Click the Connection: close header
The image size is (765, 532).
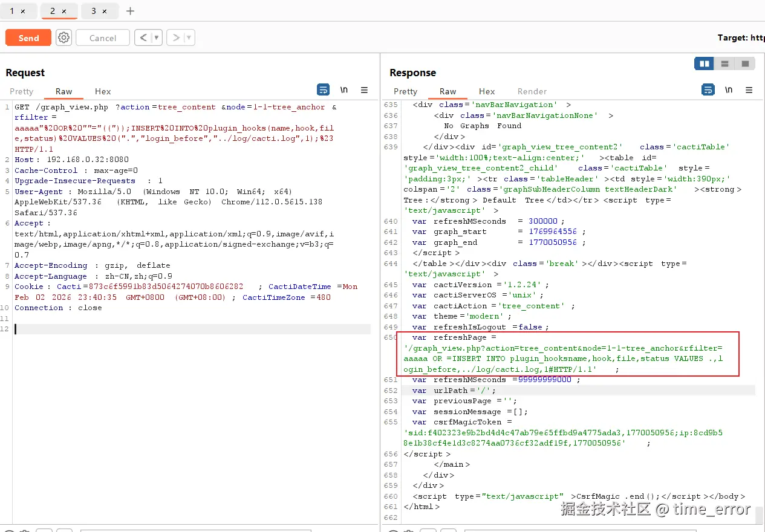[58, 308]
